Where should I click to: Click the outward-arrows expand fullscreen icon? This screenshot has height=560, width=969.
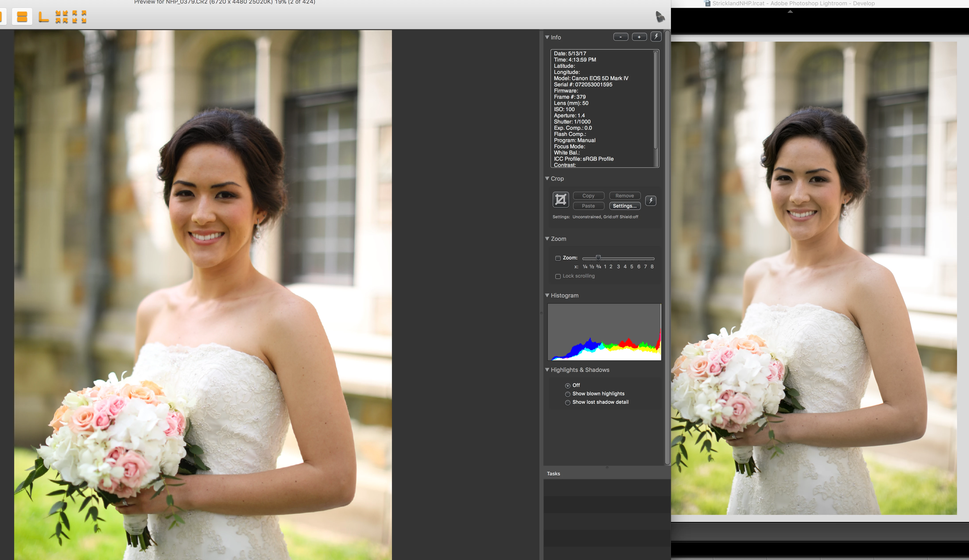(x=79, y=17)
